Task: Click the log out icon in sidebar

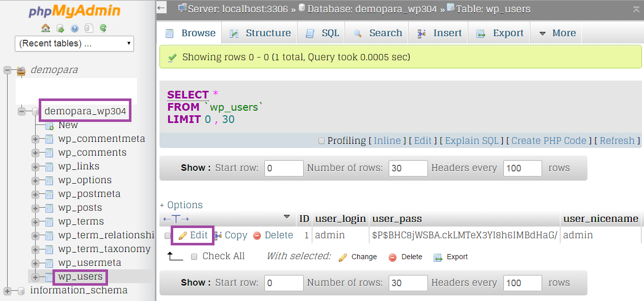Action: coord(60,28)
